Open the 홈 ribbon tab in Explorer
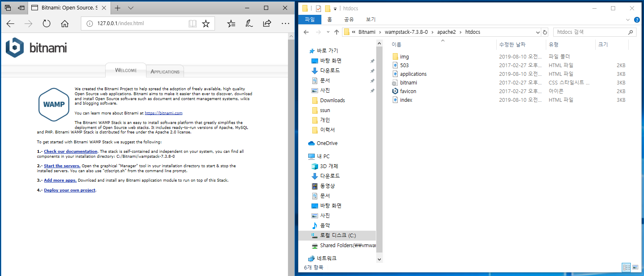 [x=329, y=19]
